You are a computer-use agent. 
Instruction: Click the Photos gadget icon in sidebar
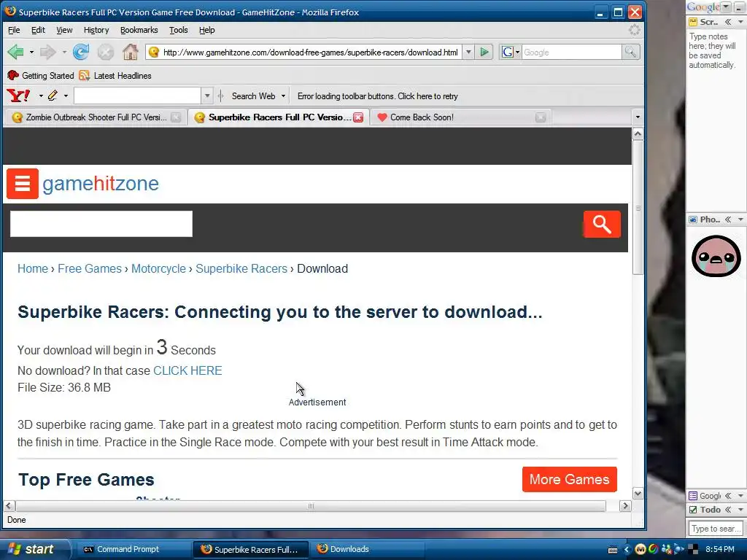point(693,219)
